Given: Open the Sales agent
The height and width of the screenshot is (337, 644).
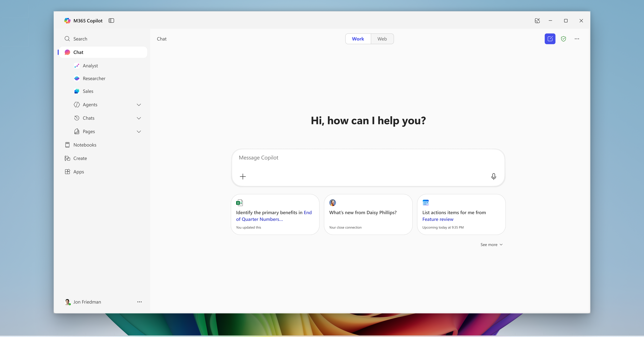Looking at the screenshot, I should coord(84,91).
